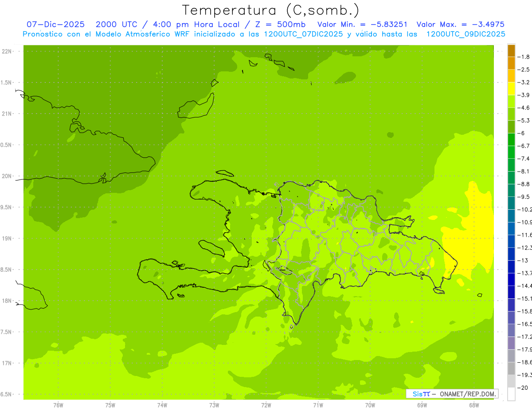The image size is (532, 411).
Task: Click the '20N' latitude label
Action: 7,176
